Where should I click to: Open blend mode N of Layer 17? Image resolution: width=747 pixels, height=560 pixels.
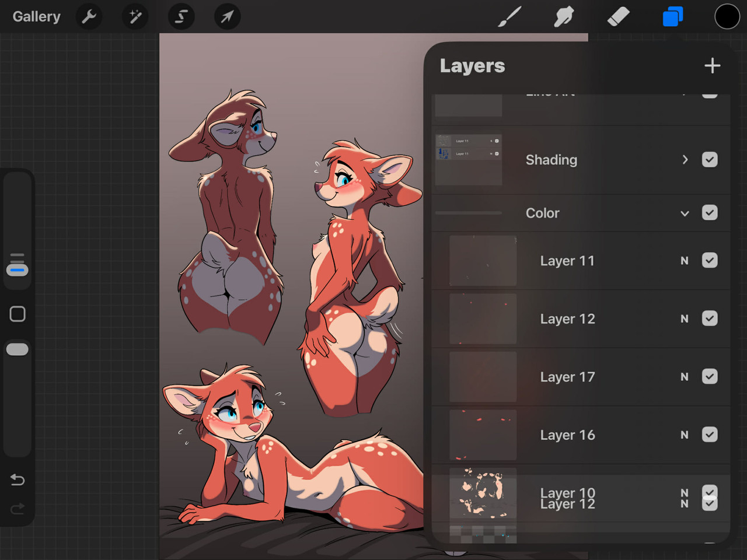point(685,377)
